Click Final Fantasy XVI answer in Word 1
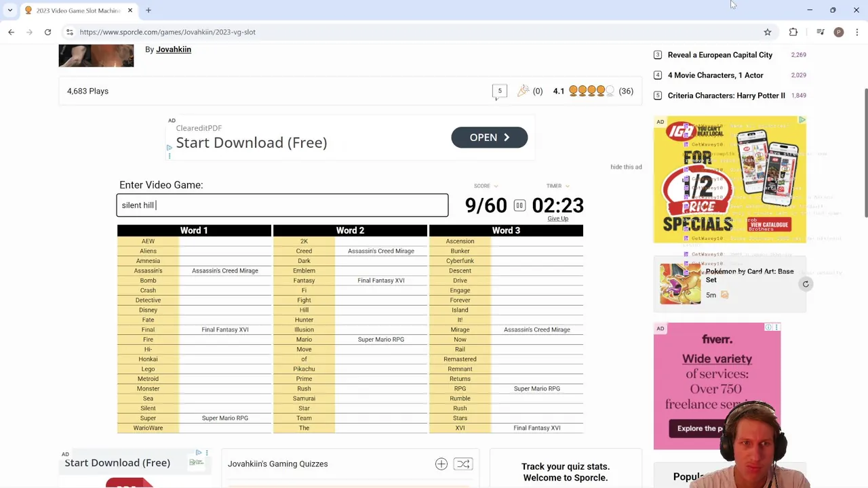This screenshot has height=488, width=868. (225, 329)
